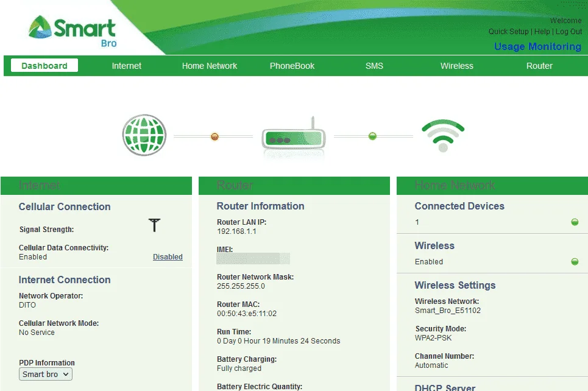
Task: Click the Connected Devices heading
Action: [x=459, y=206]
